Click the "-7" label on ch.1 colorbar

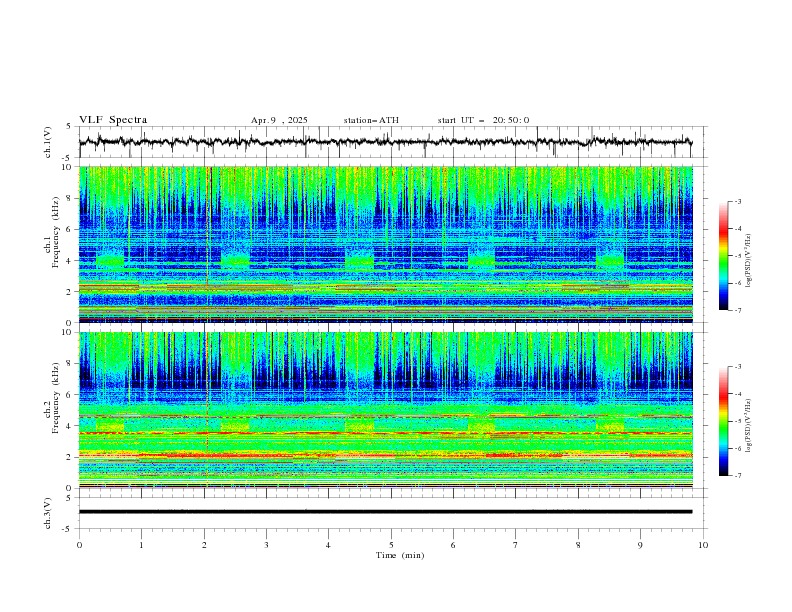(738, 310)
